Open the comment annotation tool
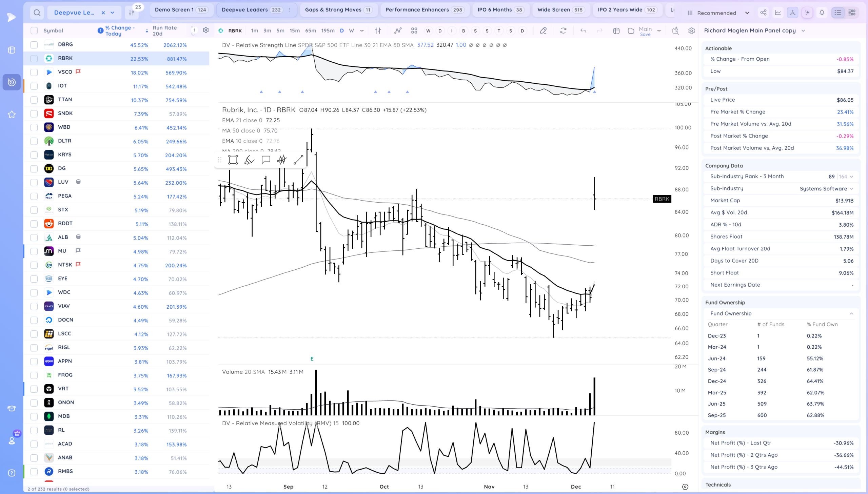This screenshot has width=868, height=494. click(266, 160)
